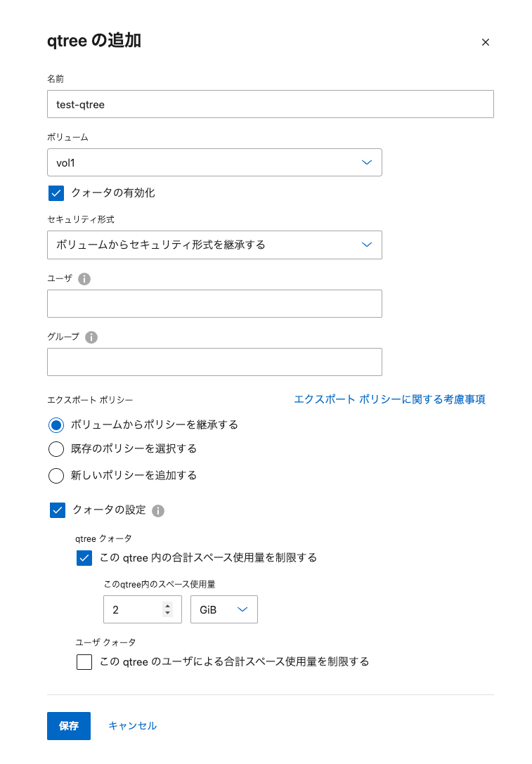Click the space usage number field showing 2
Image resolution: width=532 pixels, height=764 pixels.
tap(142, 609)
